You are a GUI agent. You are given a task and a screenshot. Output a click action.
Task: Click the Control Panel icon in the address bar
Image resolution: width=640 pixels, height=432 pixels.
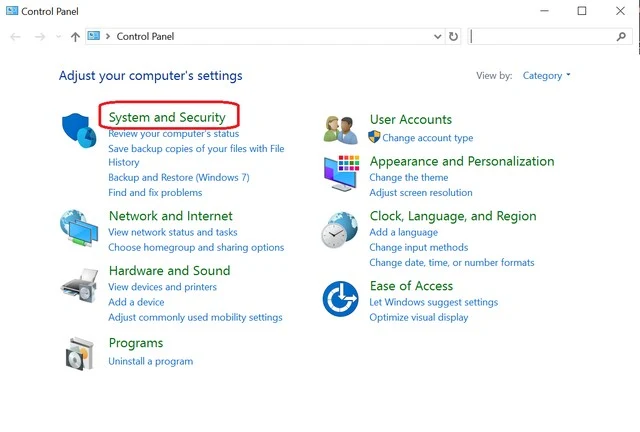[94, 36]
